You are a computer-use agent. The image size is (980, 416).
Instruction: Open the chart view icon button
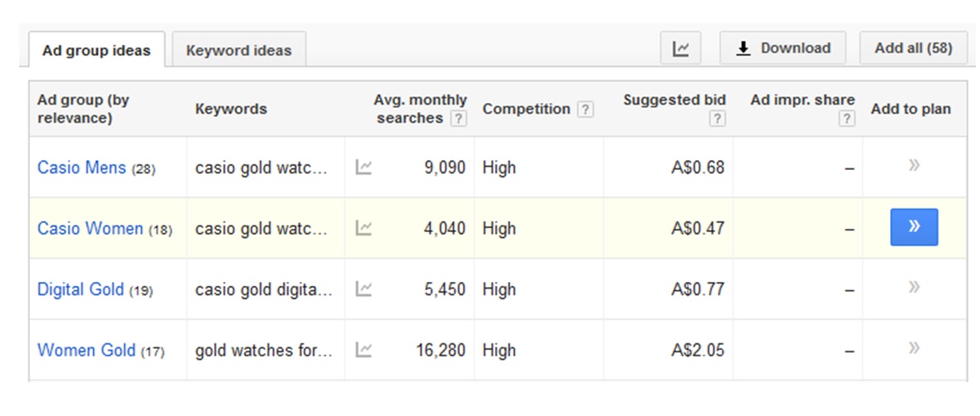click(x=680, y=48)
